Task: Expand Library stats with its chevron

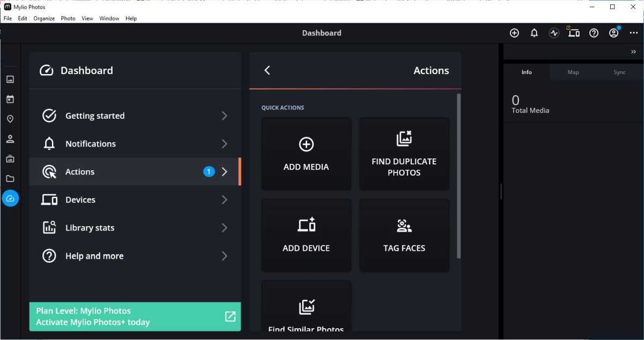Action: [x=224, y=228]
